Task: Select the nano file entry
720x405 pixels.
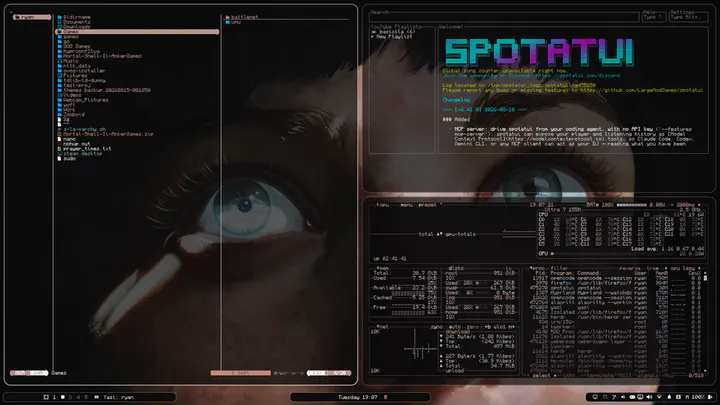Action: pos(69,139)
